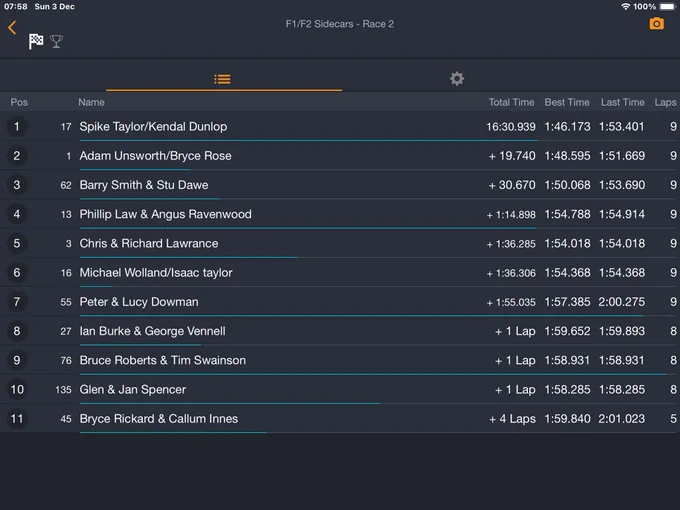Click best time 1:46.173
680x510 pixels.
point(567,127)
